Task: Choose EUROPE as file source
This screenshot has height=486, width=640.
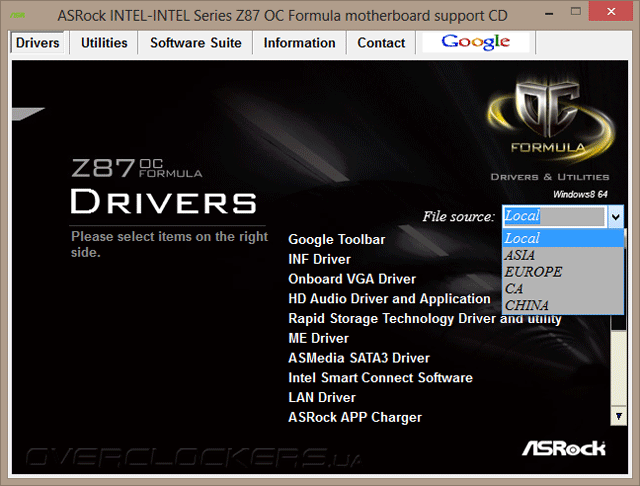Action: (x=563, y=272)
